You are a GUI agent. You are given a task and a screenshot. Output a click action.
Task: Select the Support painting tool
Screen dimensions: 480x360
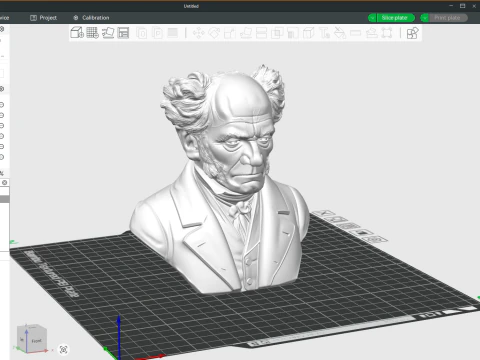click(293, 33)
